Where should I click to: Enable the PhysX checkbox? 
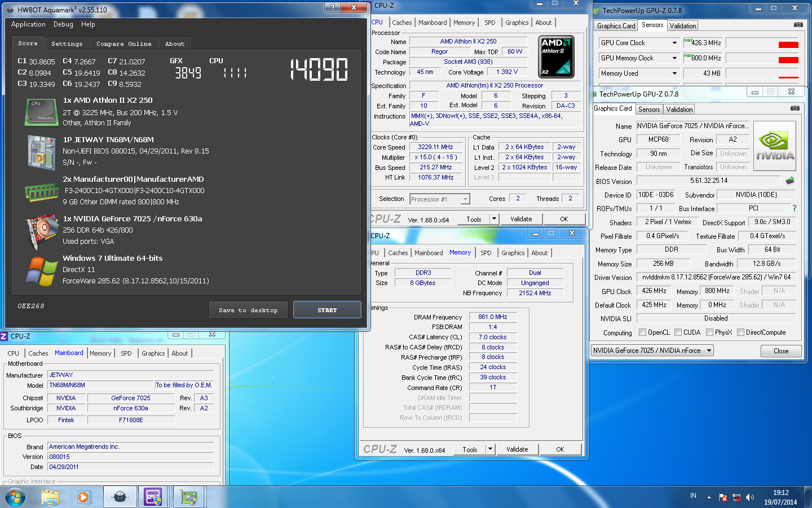tap(709, 332)
